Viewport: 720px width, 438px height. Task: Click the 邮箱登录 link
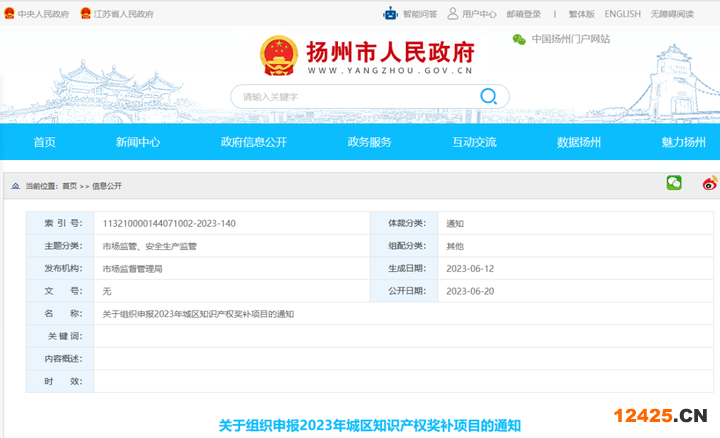pyautogui.click(x=523, y=15)
